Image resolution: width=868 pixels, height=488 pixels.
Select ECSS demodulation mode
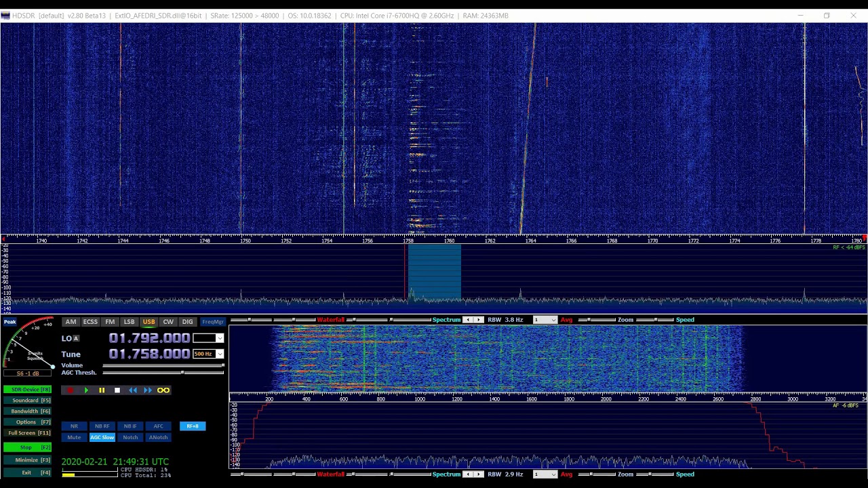(90, 322)
